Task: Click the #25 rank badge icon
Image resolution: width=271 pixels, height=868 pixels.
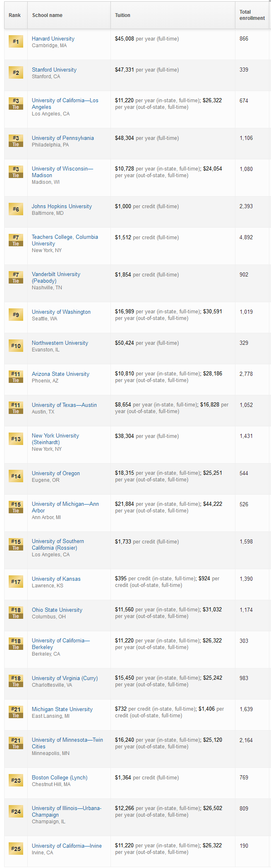Action: (16, 849)
